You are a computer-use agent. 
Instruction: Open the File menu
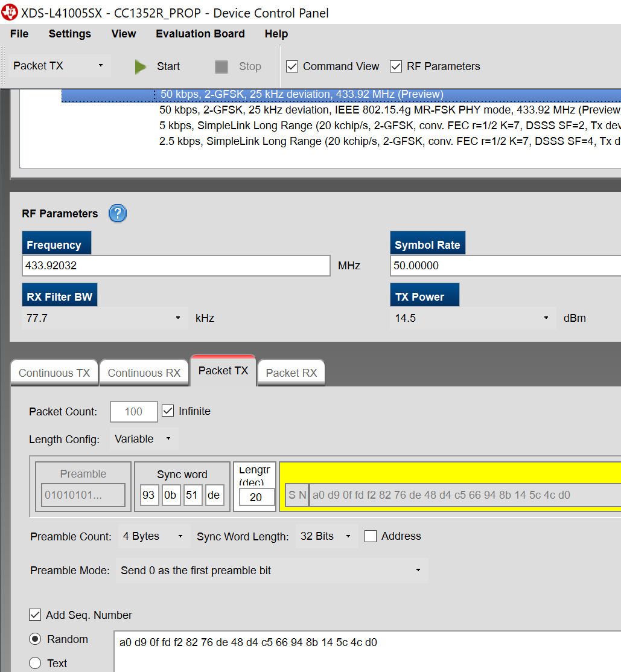click(19, 34)
